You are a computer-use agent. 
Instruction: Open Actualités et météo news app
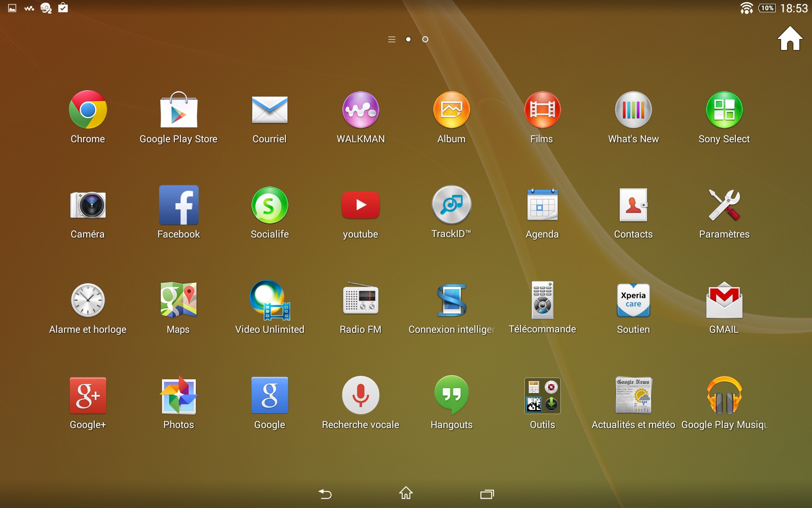[x=633, y=396]
